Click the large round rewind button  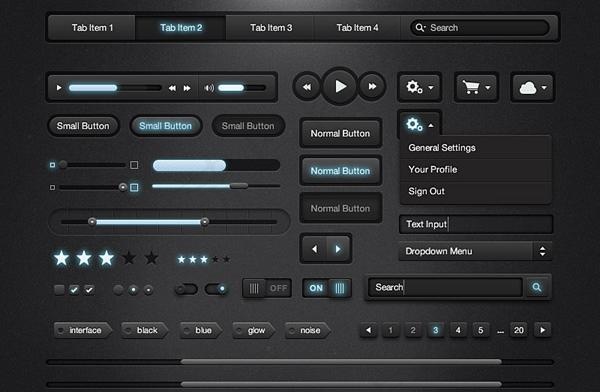[307, 87]
